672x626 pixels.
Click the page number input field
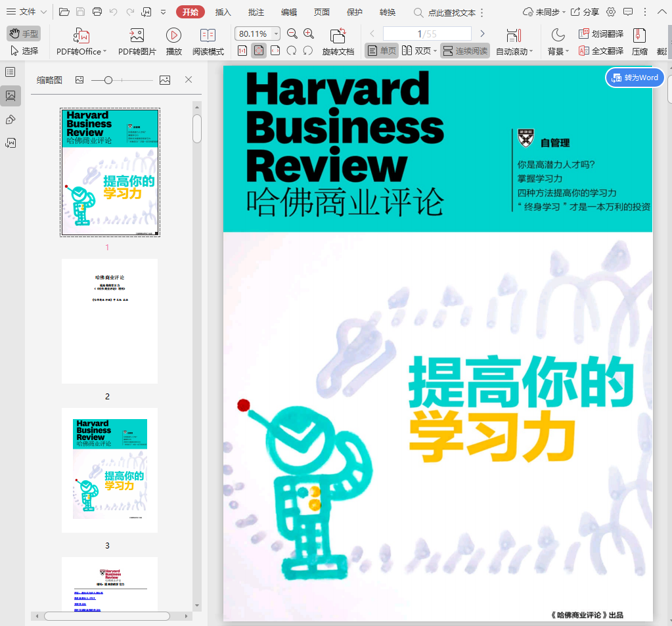click(x=427, y=34)
